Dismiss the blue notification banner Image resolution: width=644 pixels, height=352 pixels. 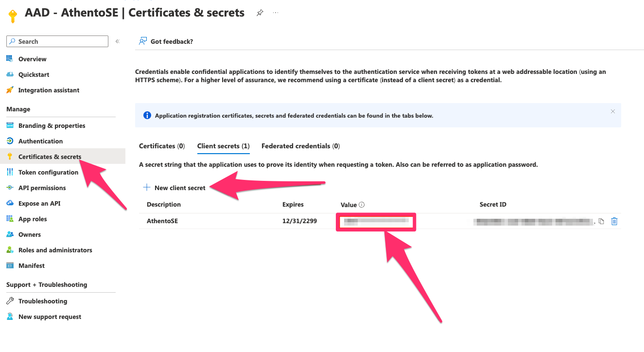point(613,111)
